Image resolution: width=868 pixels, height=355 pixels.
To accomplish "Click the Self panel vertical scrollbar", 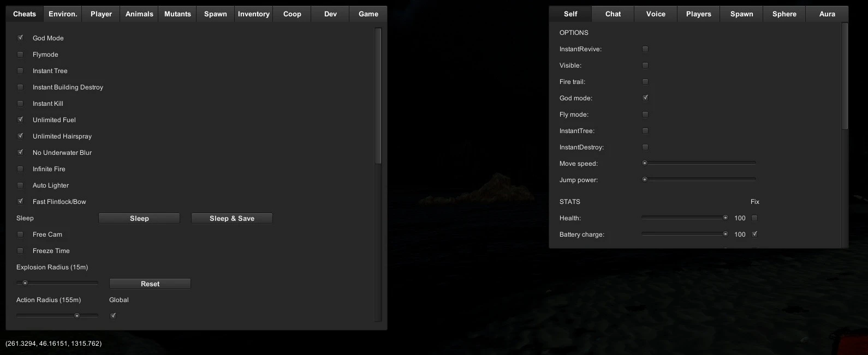I will point(845,76).
